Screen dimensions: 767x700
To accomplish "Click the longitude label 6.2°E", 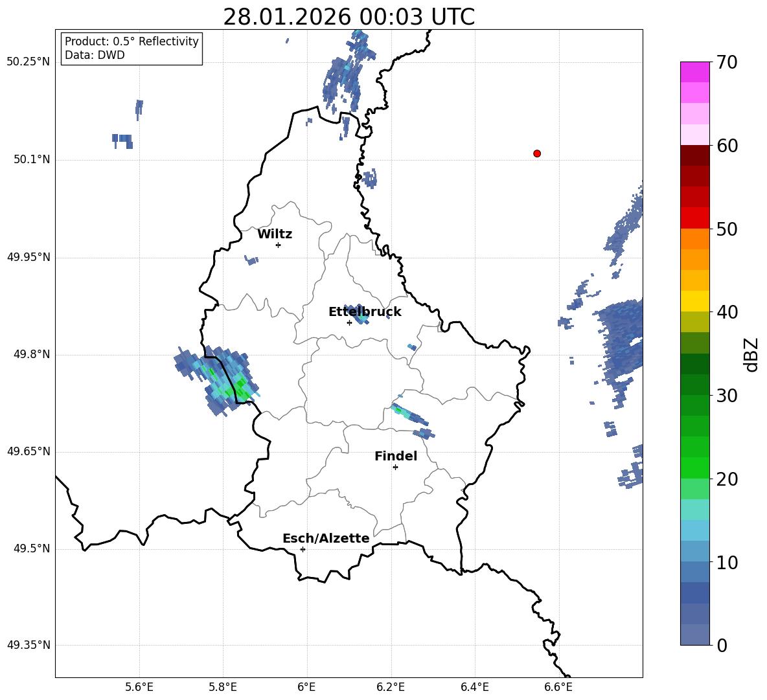I will 391,687.
